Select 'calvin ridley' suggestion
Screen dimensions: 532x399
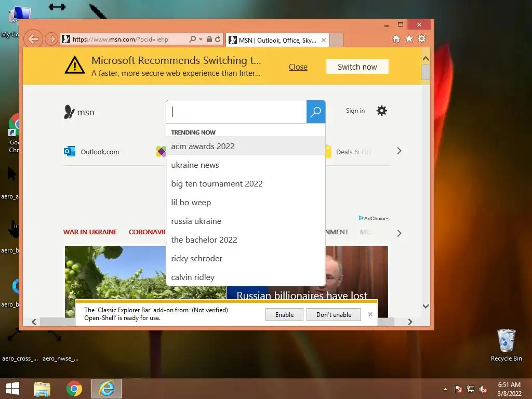click(x=246, y=277)
